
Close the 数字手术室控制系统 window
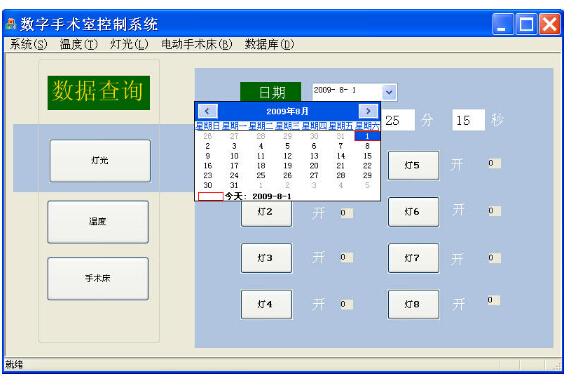(549, 24)
